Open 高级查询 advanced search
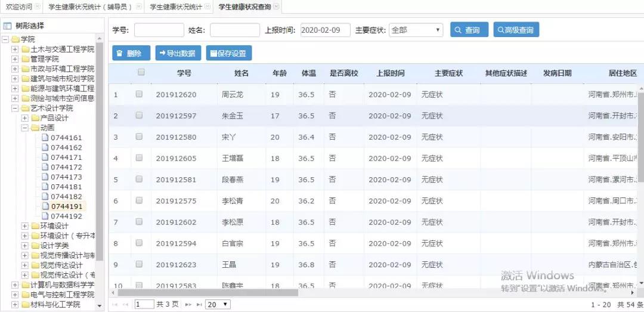Screen dimensions: 644x312 (516, 30)
